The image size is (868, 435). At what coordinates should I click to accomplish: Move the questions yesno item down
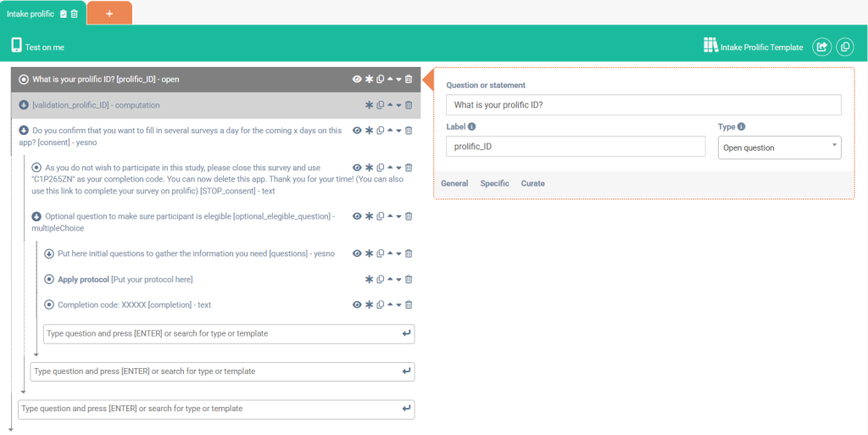398,254
